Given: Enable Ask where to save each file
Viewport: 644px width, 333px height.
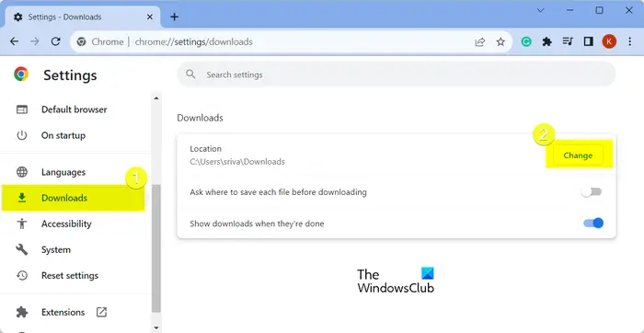Looking at the screenshot, I should pos(592,191).
